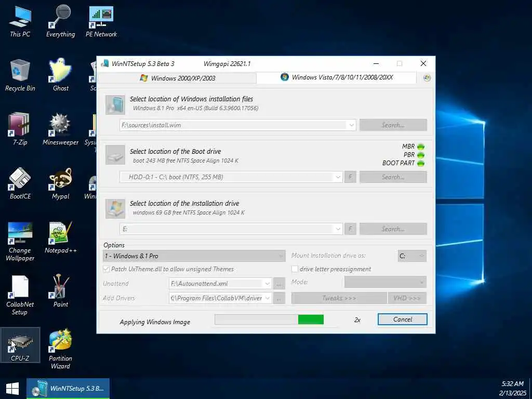
Task: Click the Windows installation files disc icon
Action: tap(115, 104)
